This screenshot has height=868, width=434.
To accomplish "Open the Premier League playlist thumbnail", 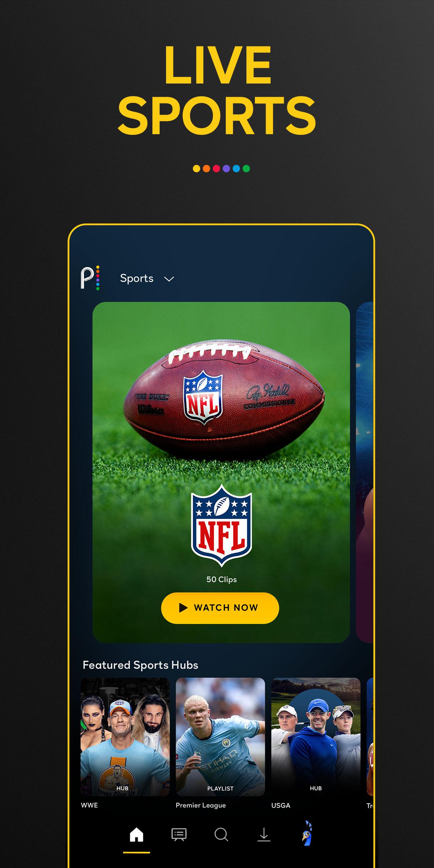I will point(220,737).
